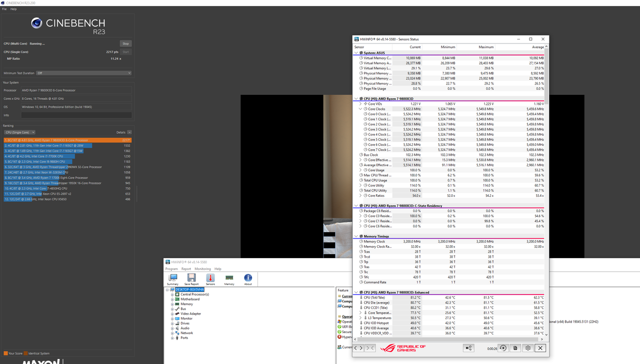Open the CPU (Single Core) ranking dropdown

click(x=19, y=132)
